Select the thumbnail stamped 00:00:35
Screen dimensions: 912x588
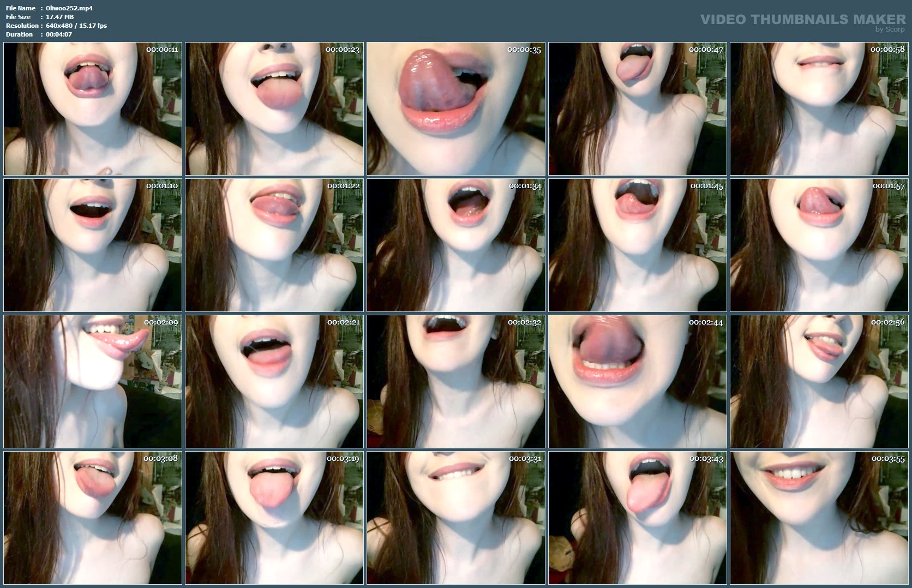(456, 109)
